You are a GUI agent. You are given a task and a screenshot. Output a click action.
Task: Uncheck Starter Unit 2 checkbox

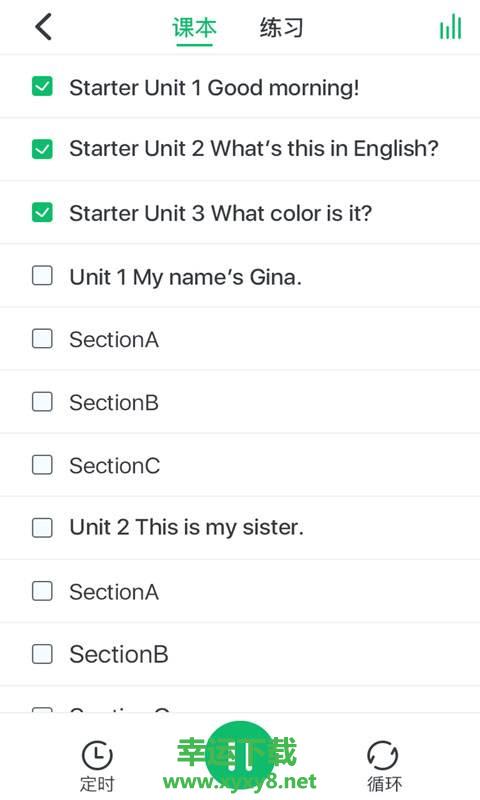42,149
